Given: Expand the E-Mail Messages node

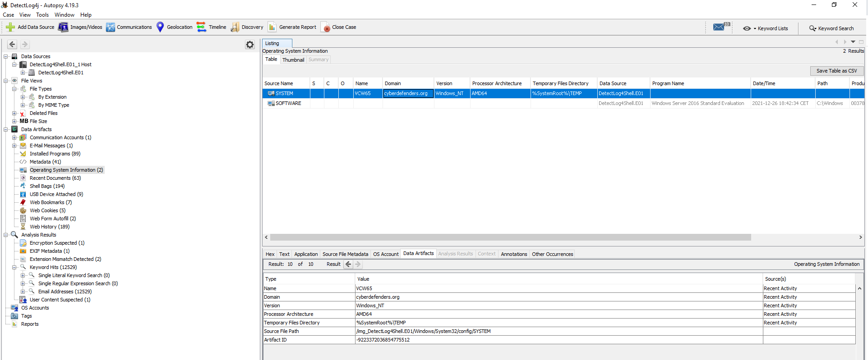Looking at the screenshot, I should pyautogui.click(x=14, y=146).
